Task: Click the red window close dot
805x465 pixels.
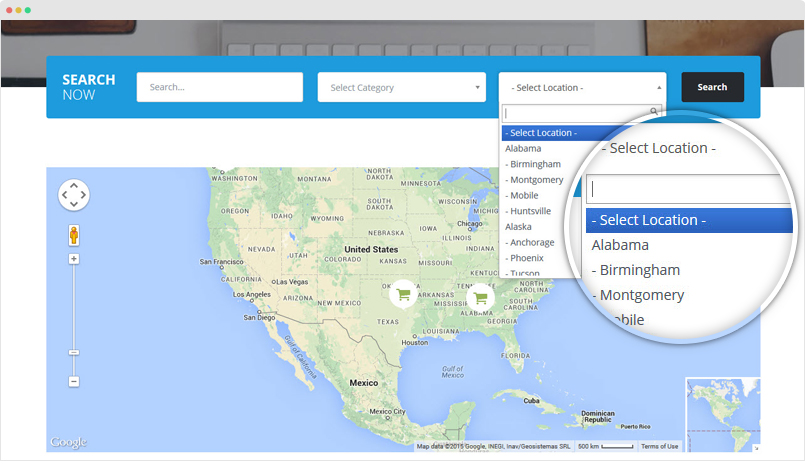Action: pos(9,10)
